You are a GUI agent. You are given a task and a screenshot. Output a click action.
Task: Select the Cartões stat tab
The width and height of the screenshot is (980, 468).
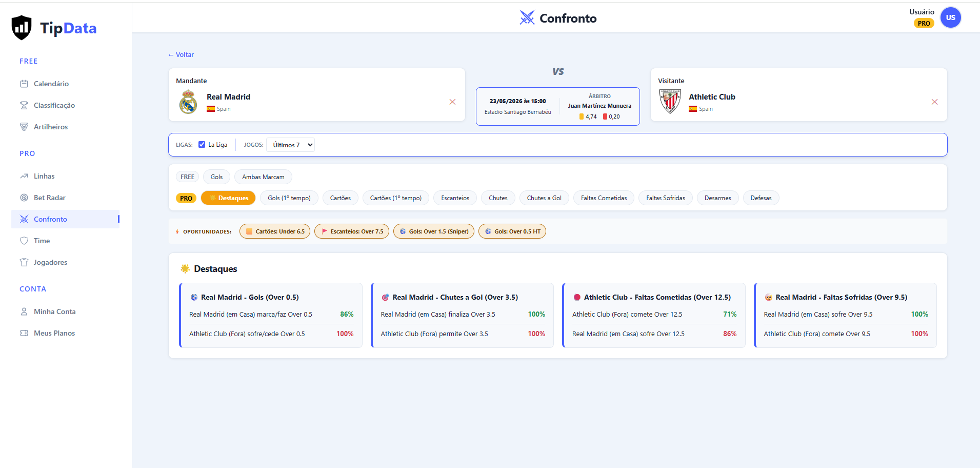tap(341, 198)
